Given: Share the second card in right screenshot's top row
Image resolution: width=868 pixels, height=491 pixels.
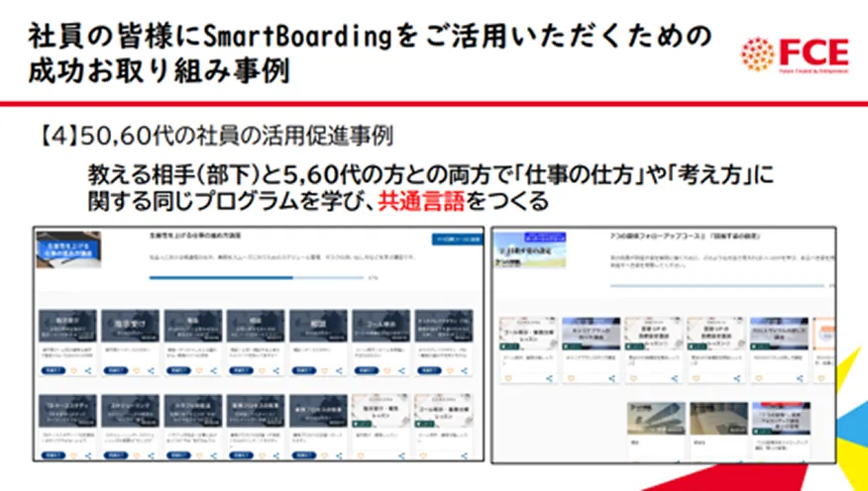Looking at the screenshot, I should pos(611,379).
